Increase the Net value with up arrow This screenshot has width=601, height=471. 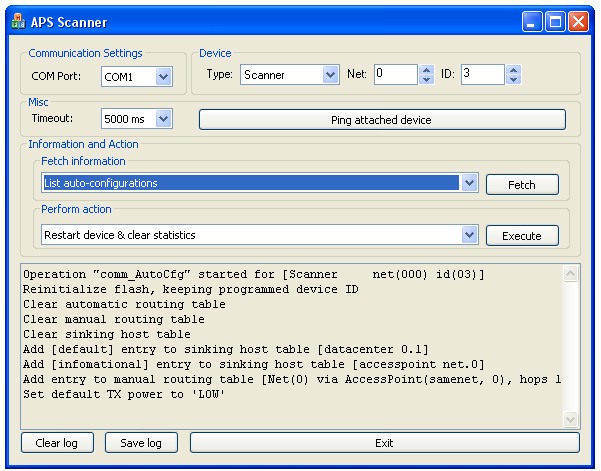tap(426, 70)
